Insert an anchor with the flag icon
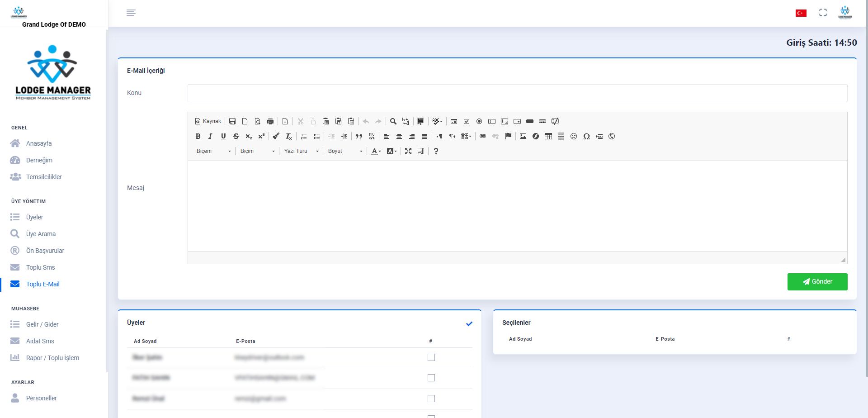 tap(508, 136)
